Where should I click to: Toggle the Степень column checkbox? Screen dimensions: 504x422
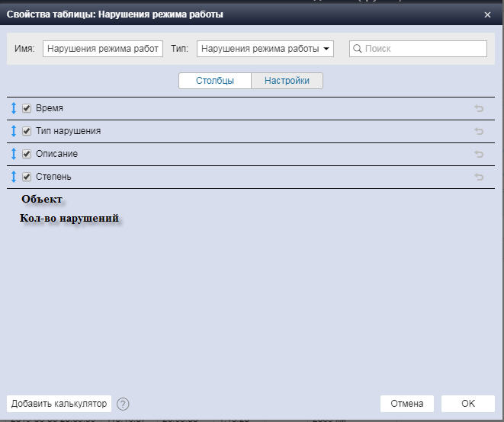(x=27, y=177)
